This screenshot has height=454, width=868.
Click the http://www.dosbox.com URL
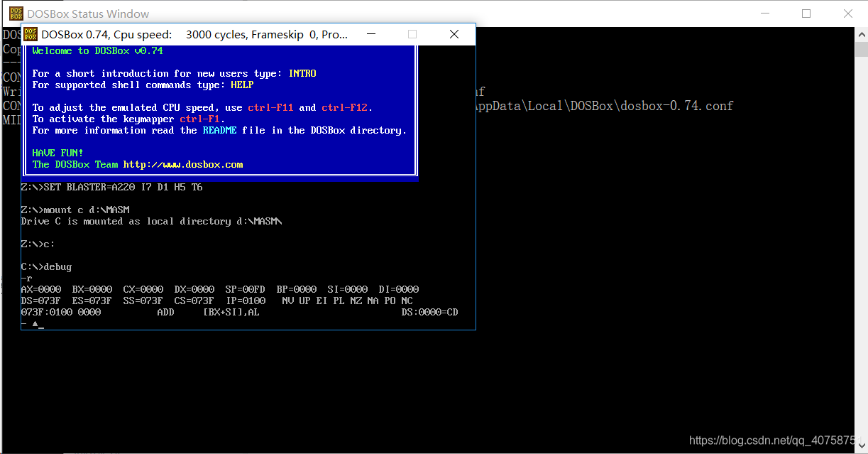point(183,164)
